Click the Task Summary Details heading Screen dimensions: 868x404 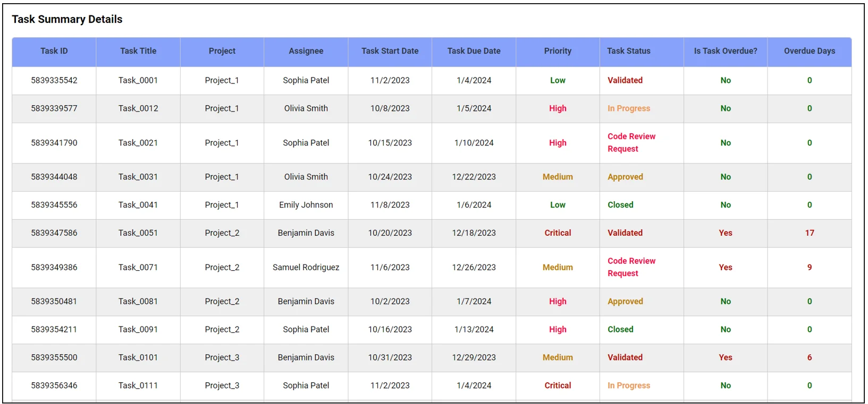pos(67,20)
